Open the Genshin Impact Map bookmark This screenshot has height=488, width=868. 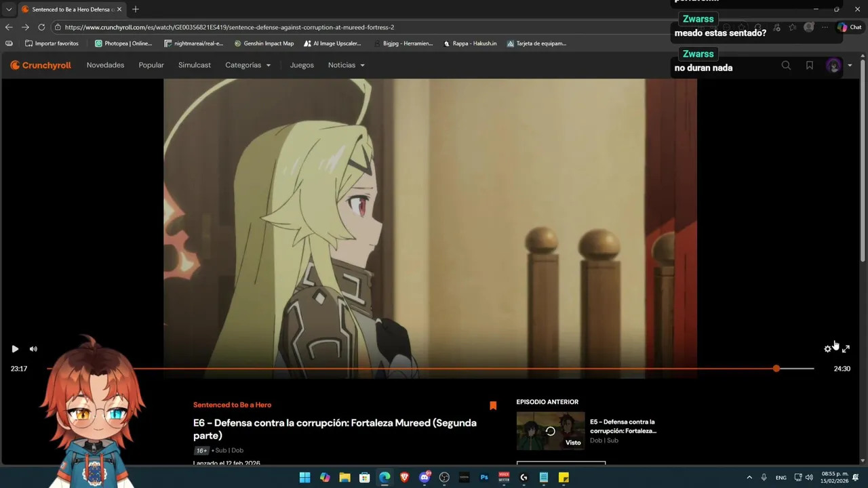(x=264, y=43)
